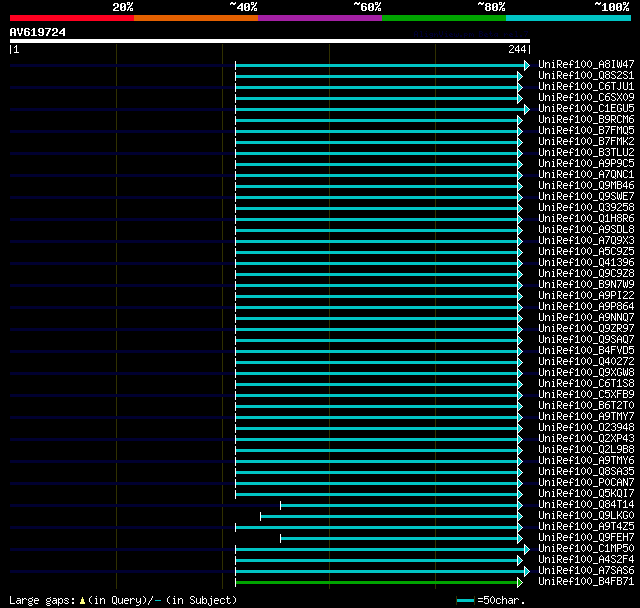Select UniRef100_Q9SAQ7 hit

point(586,340)
